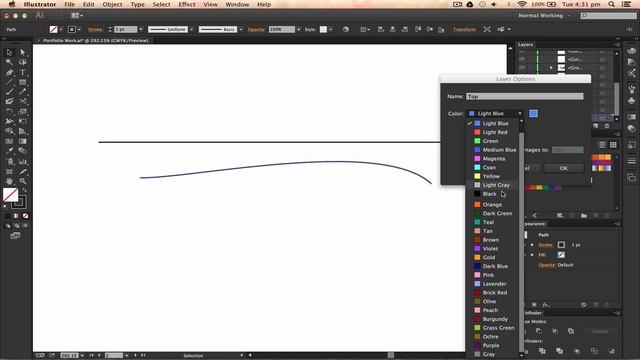
Task: Click the Transform link in control bar
Action: tap(464, 29)
